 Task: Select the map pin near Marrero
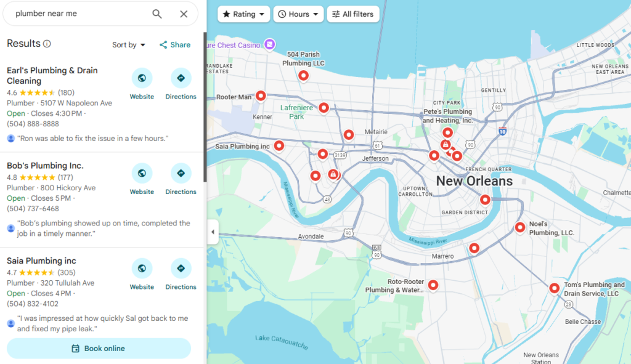coord(474,249)
